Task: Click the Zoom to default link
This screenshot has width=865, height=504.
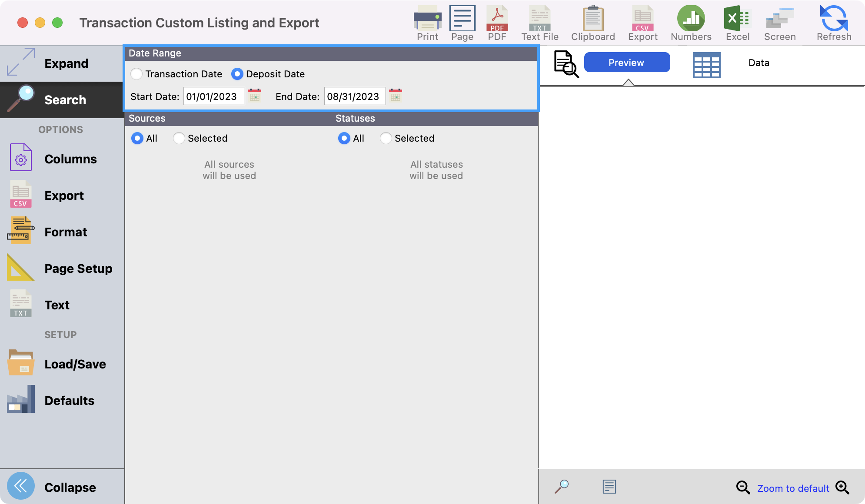Action: 793,488
